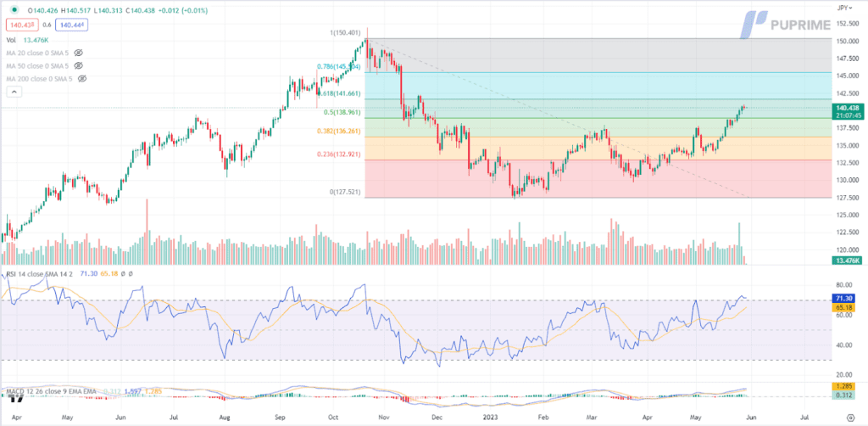
Task: Show the hidden MA 20 indicator
Action: [78, 53]
